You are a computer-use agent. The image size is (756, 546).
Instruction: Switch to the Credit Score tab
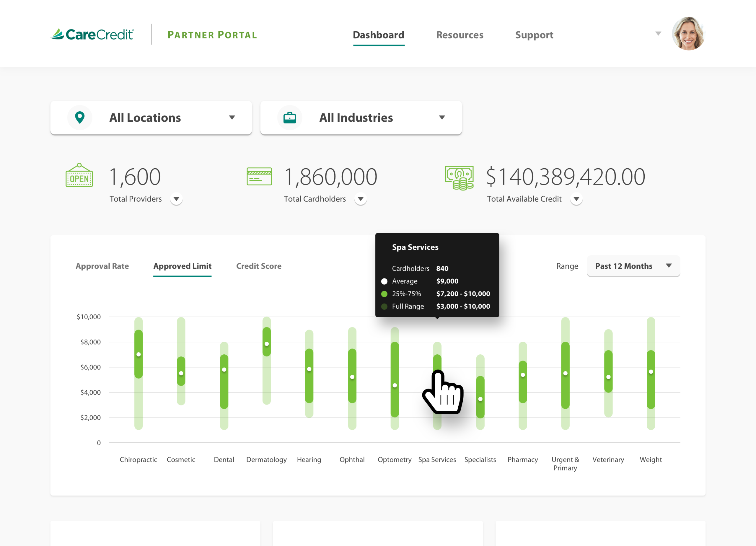point(259,266)
